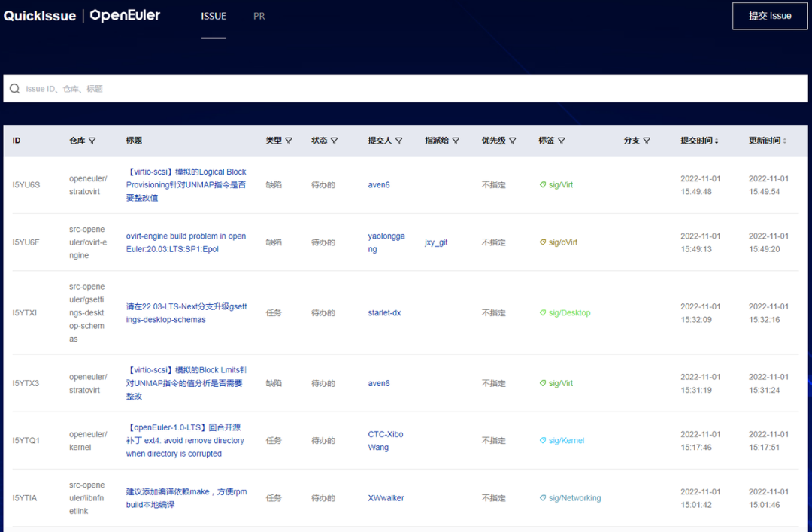Open submitter yaolonggang profile
Screen dimensions: 812x532
386,242
